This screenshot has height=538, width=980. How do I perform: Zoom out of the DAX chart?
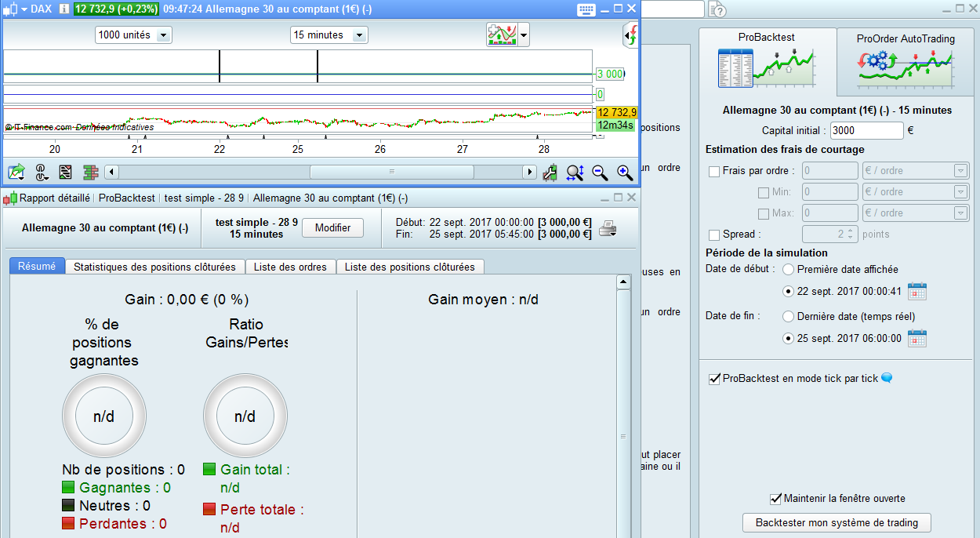click(601, 172)
